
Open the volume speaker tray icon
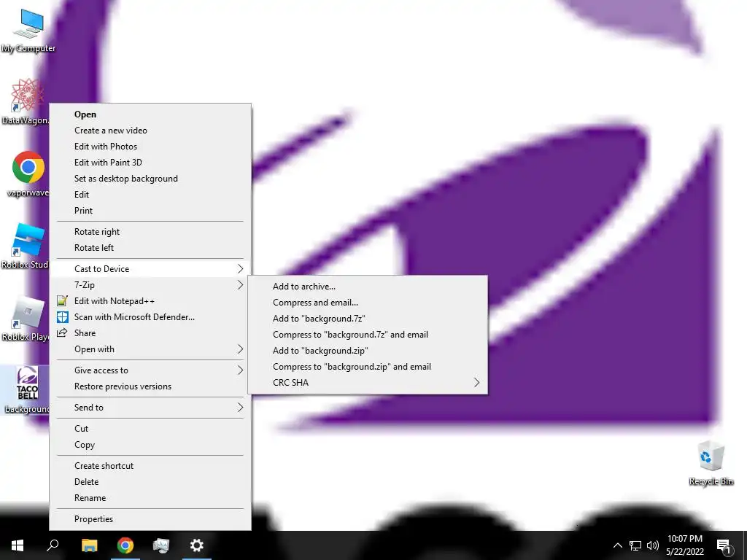point(653,545)
